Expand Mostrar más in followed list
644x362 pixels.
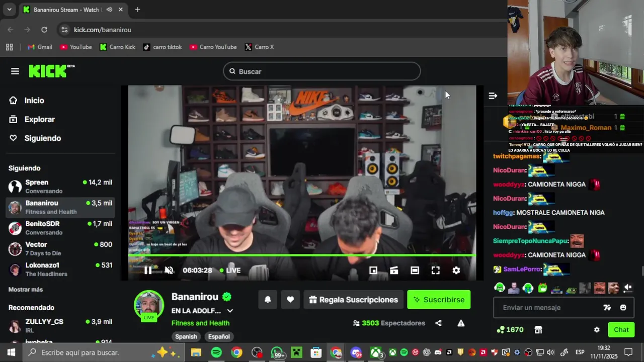(x=26, y=290)
